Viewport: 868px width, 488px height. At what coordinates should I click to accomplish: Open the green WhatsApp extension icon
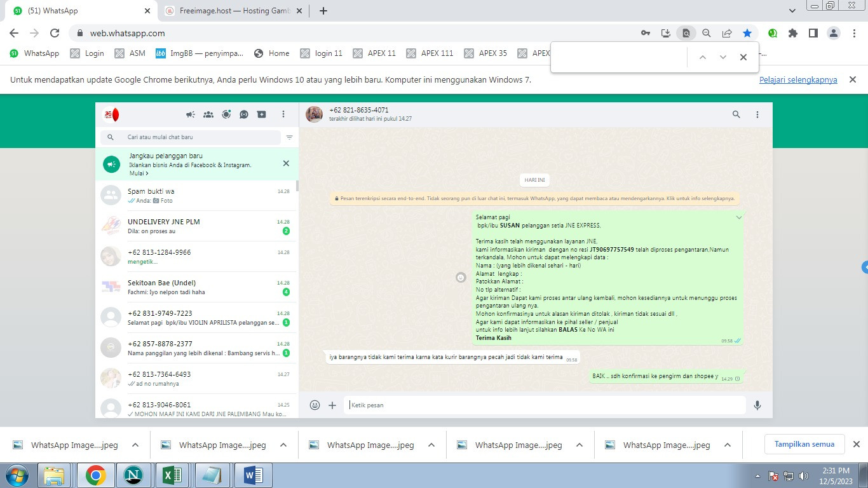click(773, 33)
